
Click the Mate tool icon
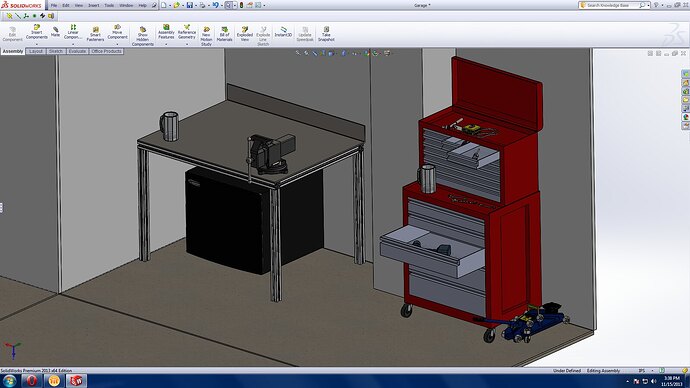55,32
